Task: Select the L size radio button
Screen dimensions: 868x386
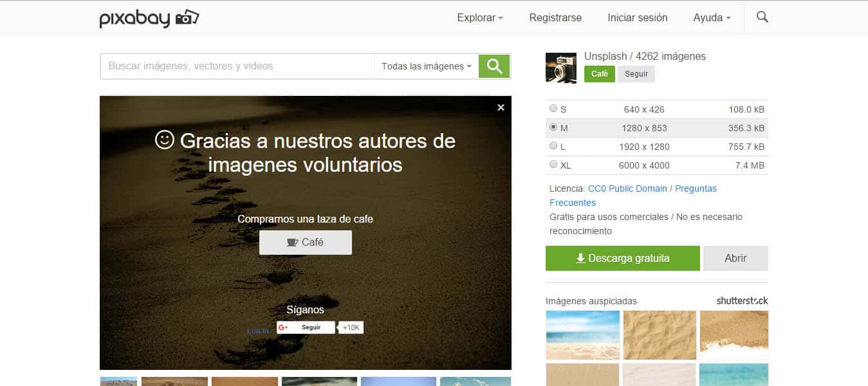Action: pos(553,146)
